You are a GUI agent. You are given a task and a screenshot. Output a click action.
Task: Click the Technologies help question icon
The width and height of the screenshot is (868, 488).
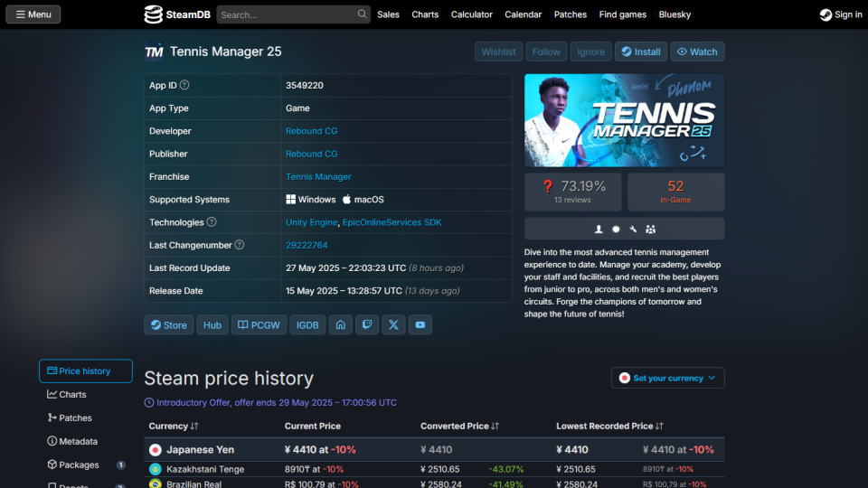pos(212,222)
